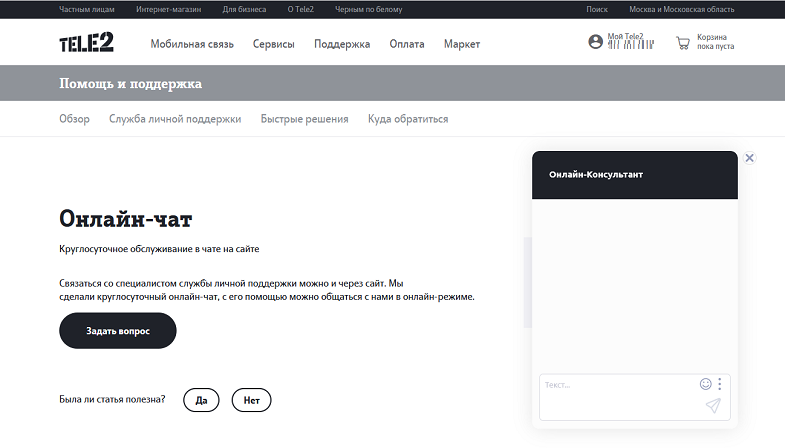Click the Tele2 logo
Viewport: 785px width, 448px height.
click(86, 43)
